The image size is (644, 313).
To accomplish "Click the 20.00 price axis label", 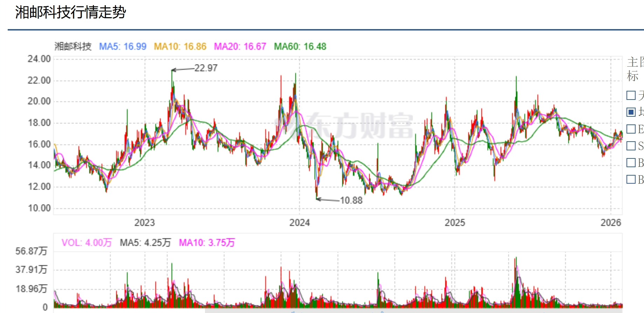I will click(x=39, y=101).
